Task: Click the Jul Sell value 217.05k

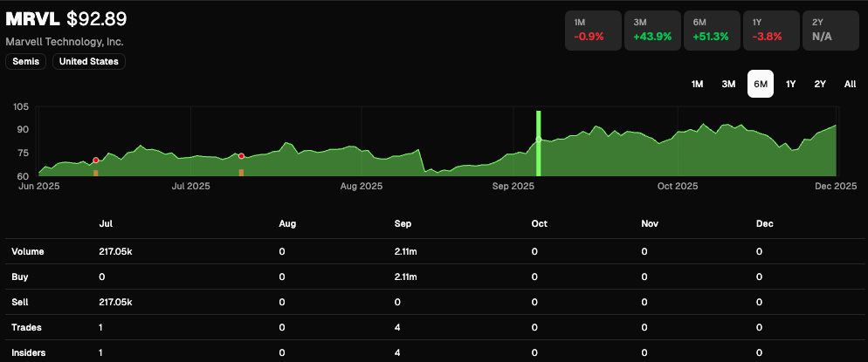Action: pos(115,303)
